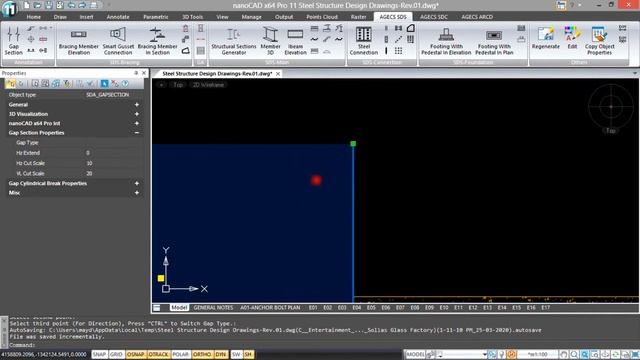This screenshot has width=640, height=360.
Task: Edit the Hz Extend value field
Action: pos(114,153)
